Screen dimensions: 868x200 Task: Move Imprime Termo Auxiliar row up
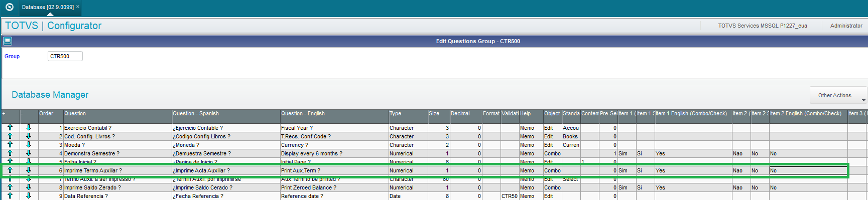(10, 170)
